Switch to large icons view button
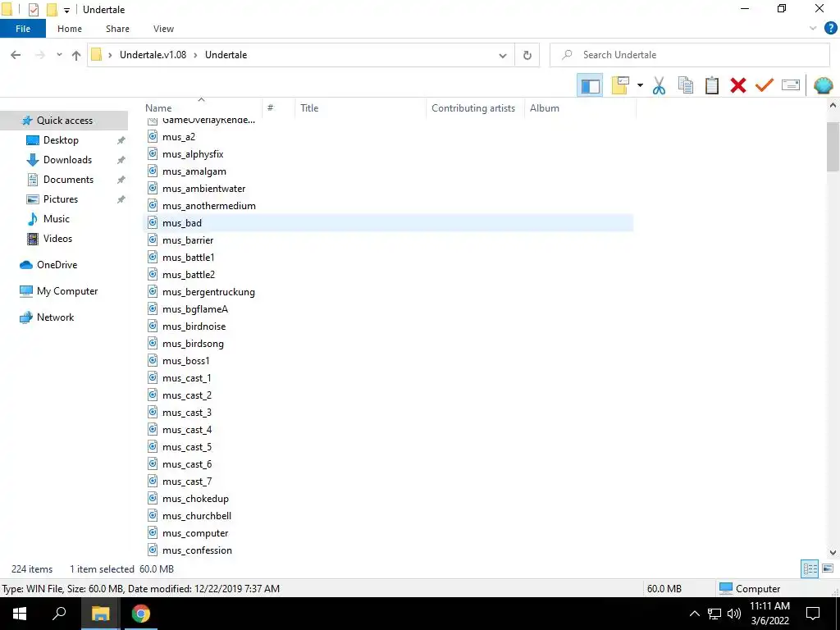The image size is (840, 630). tap(827, 569)
